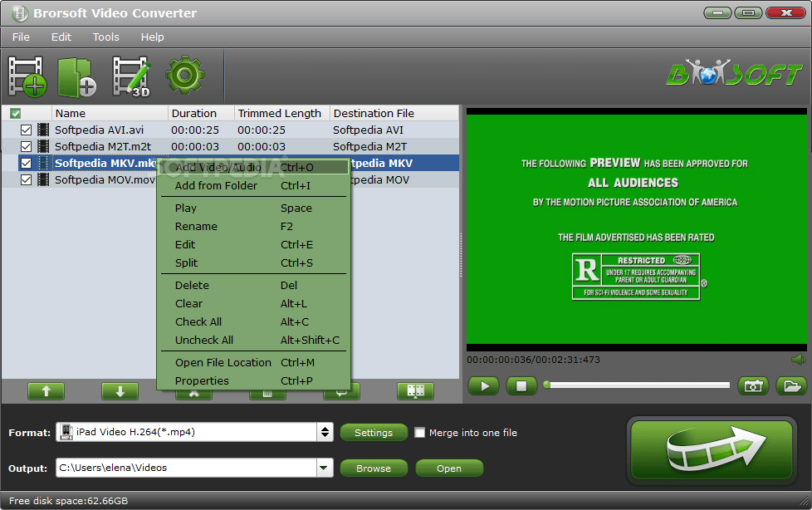Start conversion with the big Convert button
The width and height of the screenshot is (812, 510).
[x=712, y=450]
